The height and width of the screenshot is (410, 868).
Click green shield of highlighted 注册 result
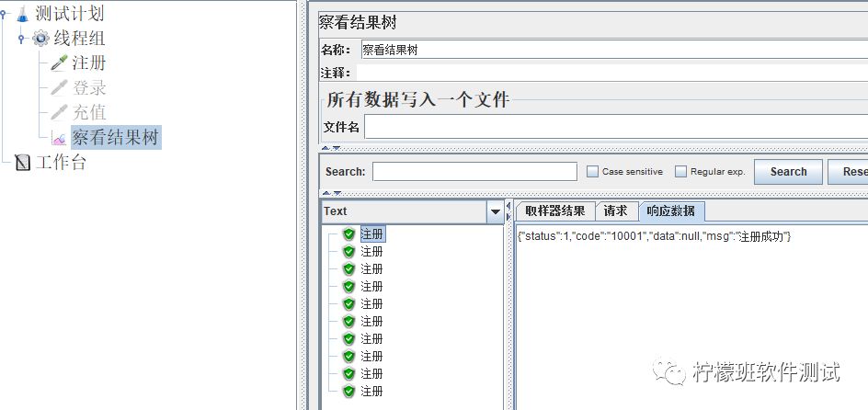coord(348,234)
